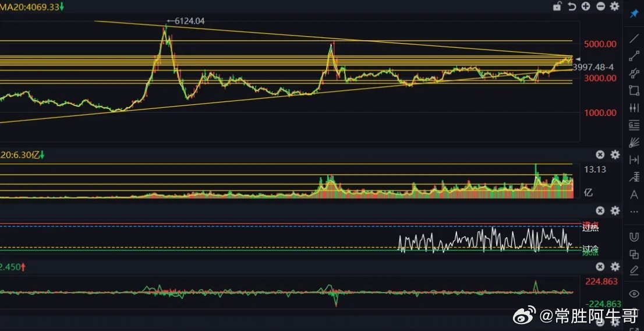Click the 过冷 level label
Screen dimensions: 644x331
(590, 248)
